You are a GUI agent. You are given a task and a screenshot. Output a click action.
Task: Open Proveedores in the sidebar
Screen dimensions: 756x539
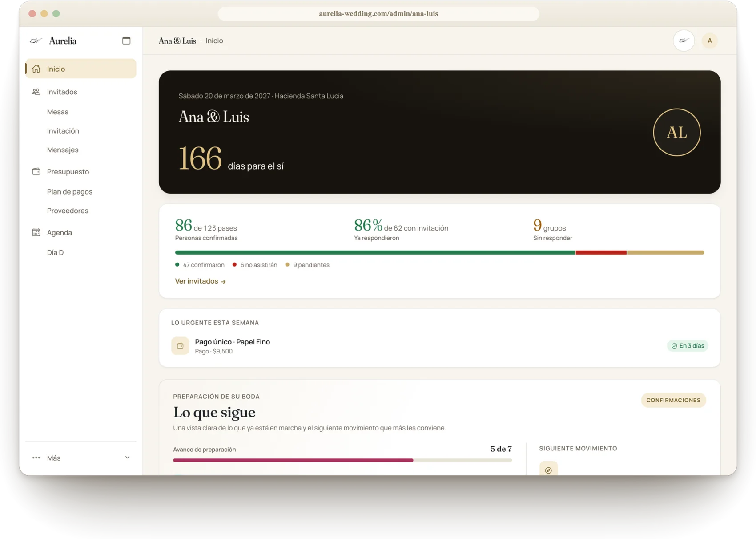[x=68, y=211]
